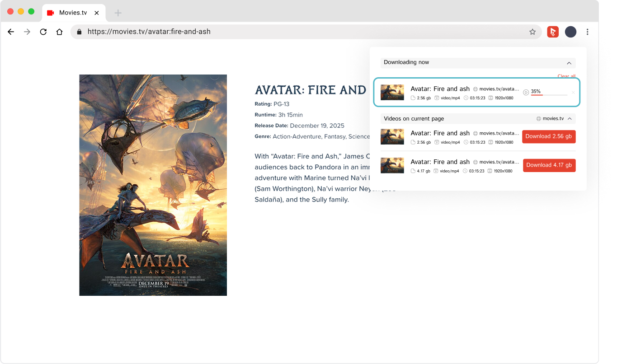
Task: Click the Avatar Fire and Ash movie poster
Action: [153, 185]
